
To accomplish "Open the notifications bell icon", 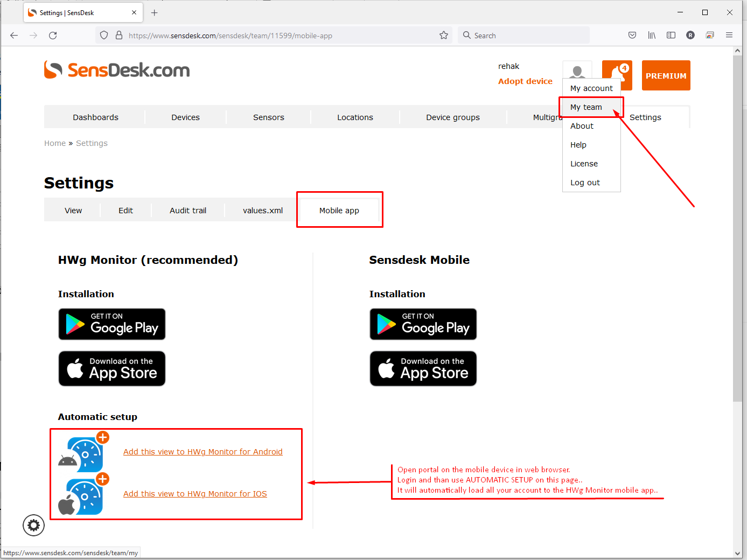I will pos(617,75).
